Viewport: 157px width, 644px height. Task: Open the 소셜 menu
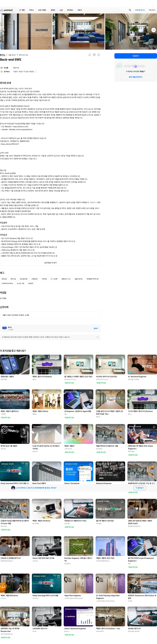point(61,10)
